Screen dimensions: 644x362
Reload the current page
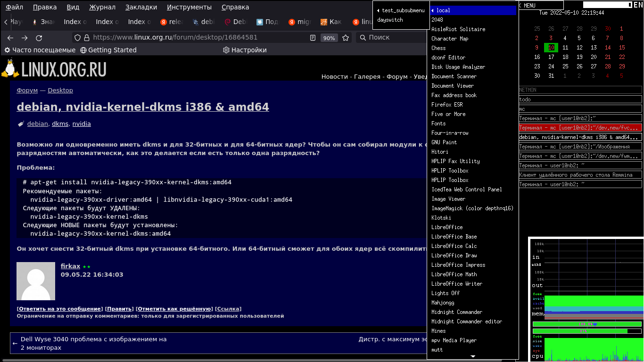[x=39, y=38]
